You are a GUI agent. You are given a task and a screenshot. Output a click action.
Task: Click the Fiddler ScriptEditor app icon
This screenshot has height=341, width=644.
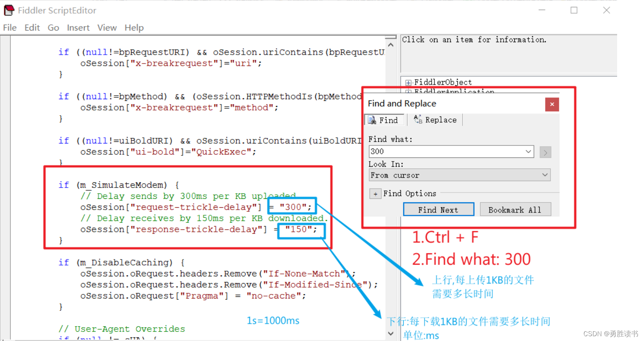pyautogui.click(x=9, y=10)
